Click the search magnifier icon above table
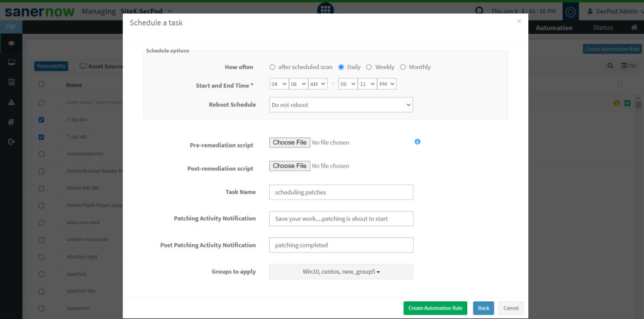Viewport: 644px width, 319px height. 610,66
